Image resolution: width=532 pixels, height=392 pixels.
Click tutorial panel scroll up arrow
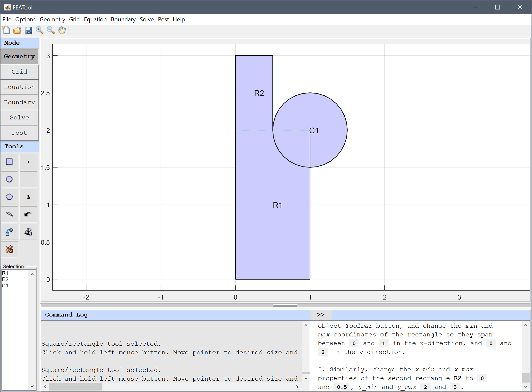pos(526,325)
